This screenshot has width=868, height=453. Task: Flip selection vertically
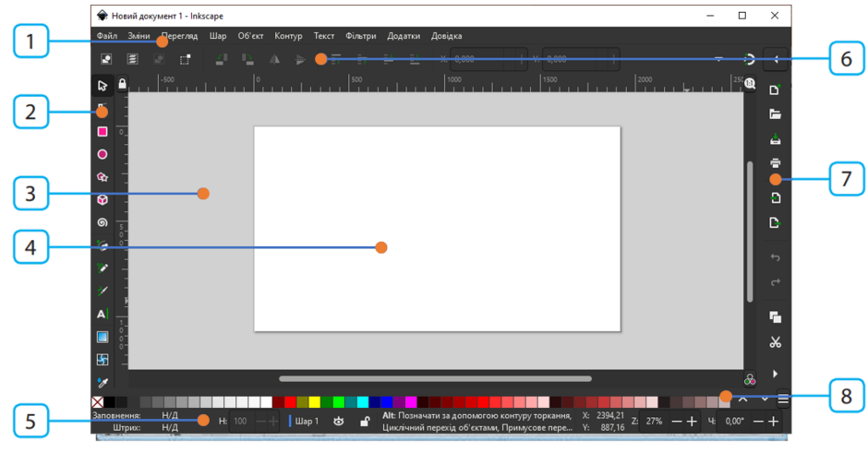[300, 59]
